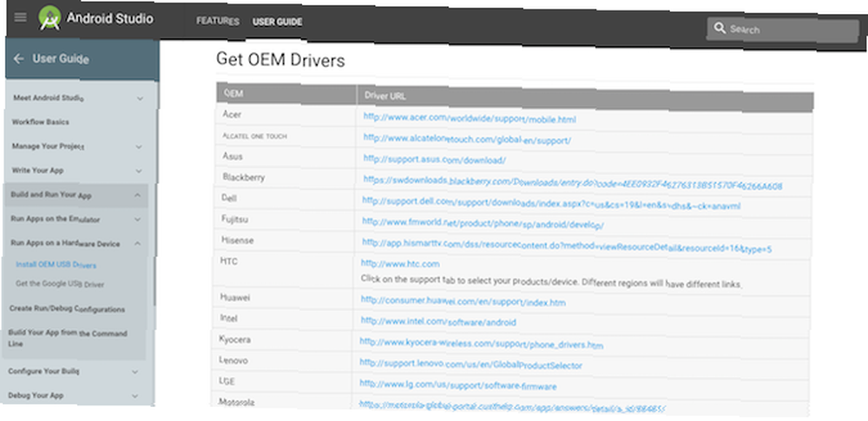
Task: Open the Lenovo GlobalProductSelector link
Action: click(x=470, y=364)
